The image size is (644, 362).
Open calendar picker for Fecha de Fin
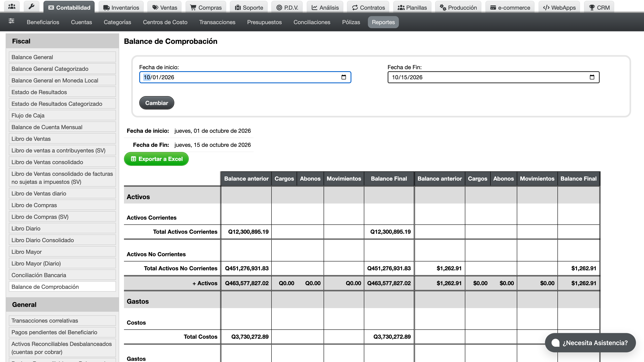[x=592, y=77]
